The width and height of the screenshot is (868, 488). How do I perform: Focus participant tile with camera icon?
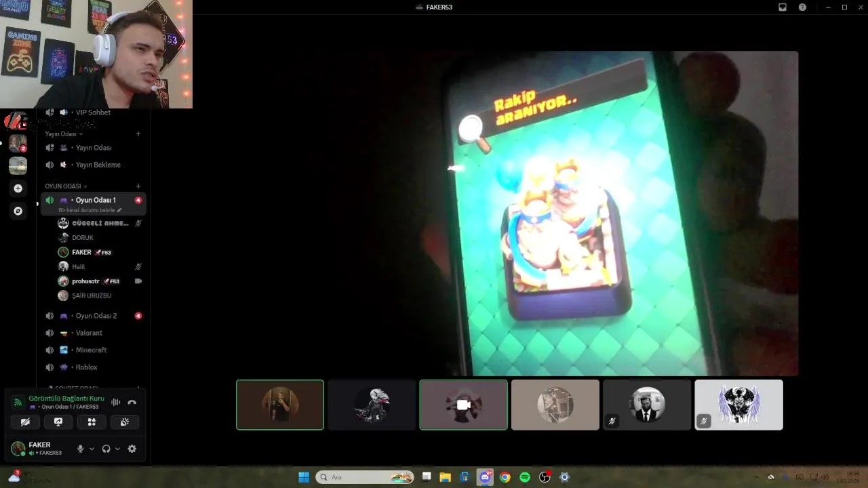pyautogui.click(x=463, y=405)
